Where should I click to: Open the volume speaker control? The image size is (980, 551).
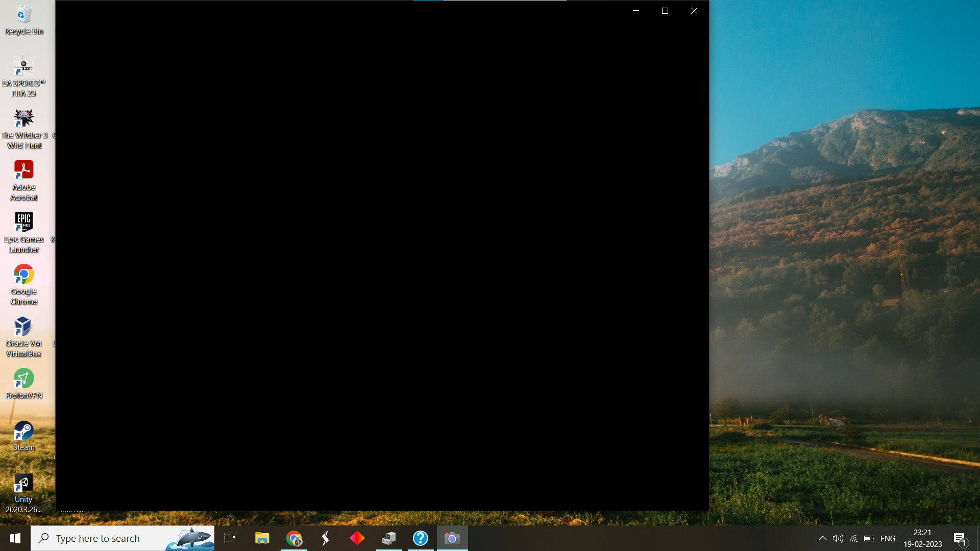tap(838, 538)
